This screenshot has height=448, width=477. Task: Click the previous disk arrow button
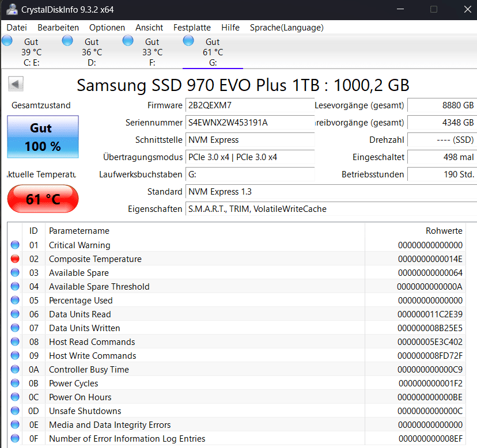pos(16,83)
